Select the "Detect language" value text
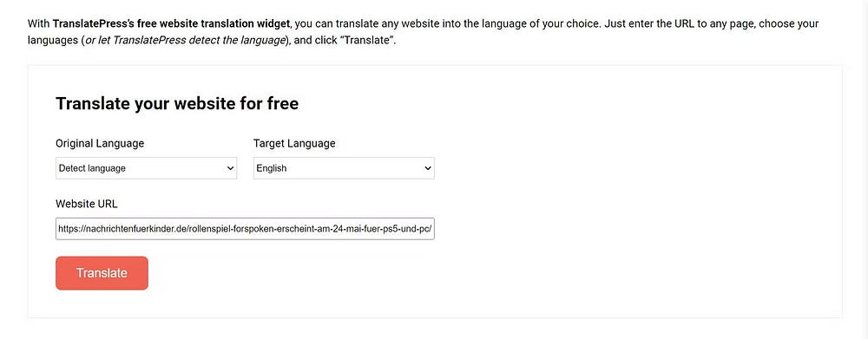Image resolution: width=868 pixels, height=339 pixels. (x=93, y=168)
